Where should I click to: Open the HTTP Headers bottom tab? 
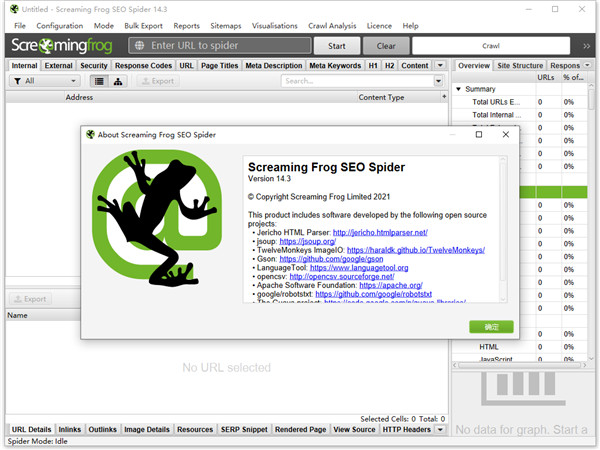pyautogui.click(x=407, y=429)
